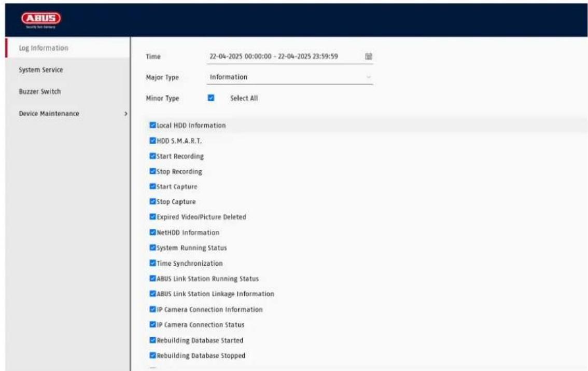Expand Device Maintenance chevron arrow
The image size is (588, 371).
(125, 114)
